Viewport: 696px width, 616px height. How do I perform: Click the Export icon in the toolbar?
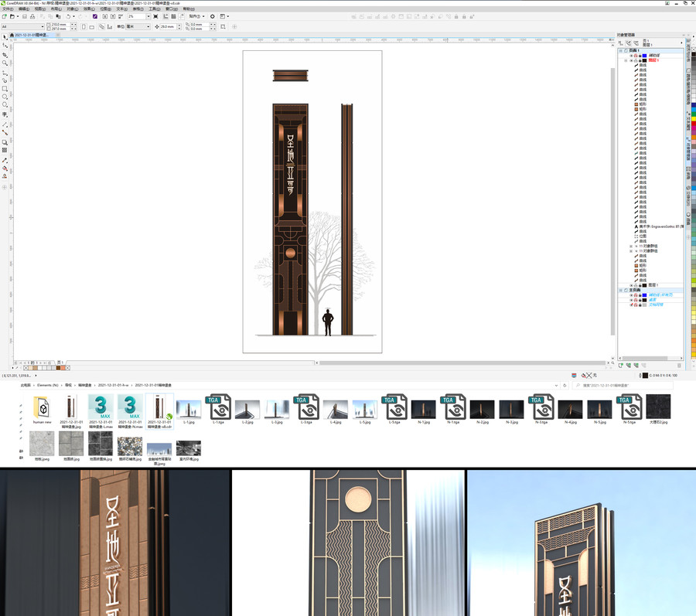(113, 16)
